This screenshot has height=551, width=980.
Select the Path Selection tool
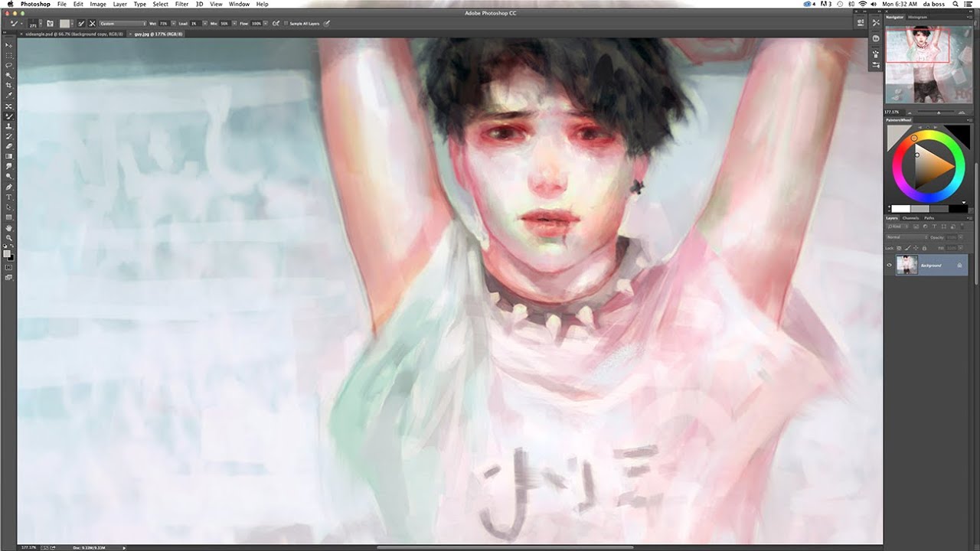[8, 207]
